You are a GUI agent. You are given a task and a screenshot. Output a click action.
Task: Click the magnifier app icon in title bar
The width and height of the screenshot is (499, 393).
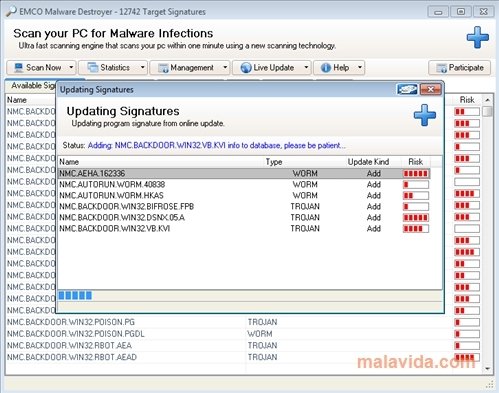[x=11, y=12]
